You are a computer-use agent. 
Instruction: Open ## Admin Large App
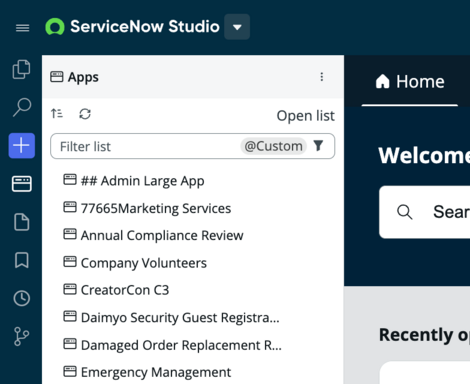click(x=134, y=181)
